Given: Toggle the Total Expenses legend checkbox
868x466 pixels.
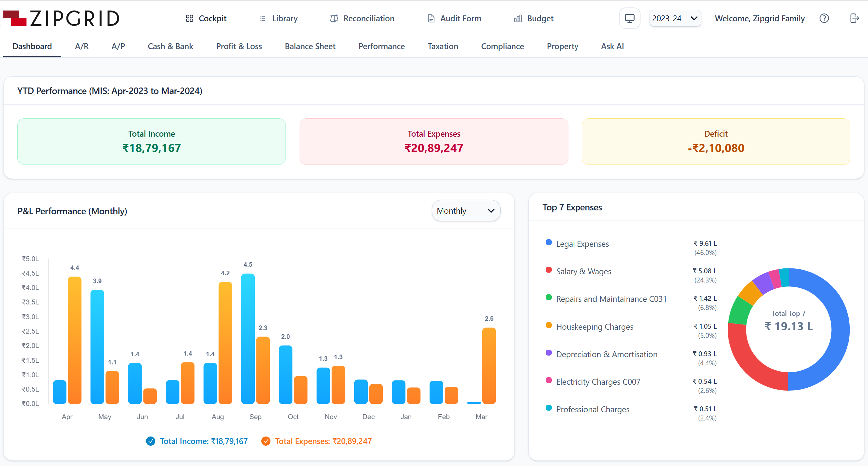Looking at the screenshot, I should pos(266,441).
